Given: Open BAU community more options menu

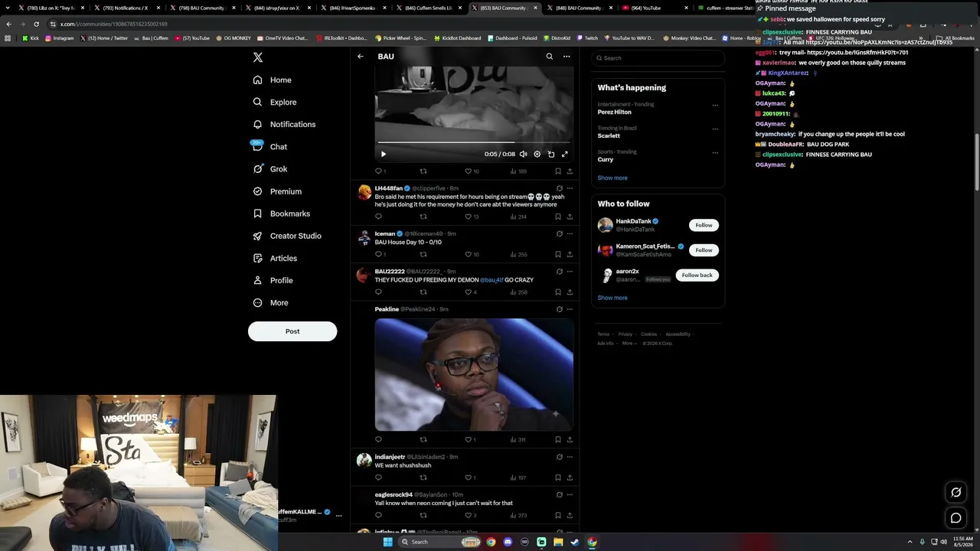Looking at the screenshot, I should point(567,57).
